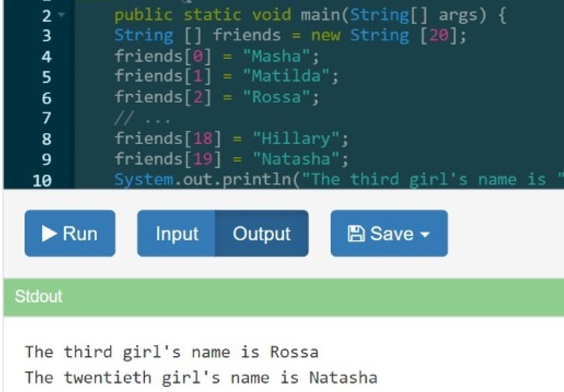Click the floppy disk Save icon
This screenshot has height=392, width=564.
356,234
